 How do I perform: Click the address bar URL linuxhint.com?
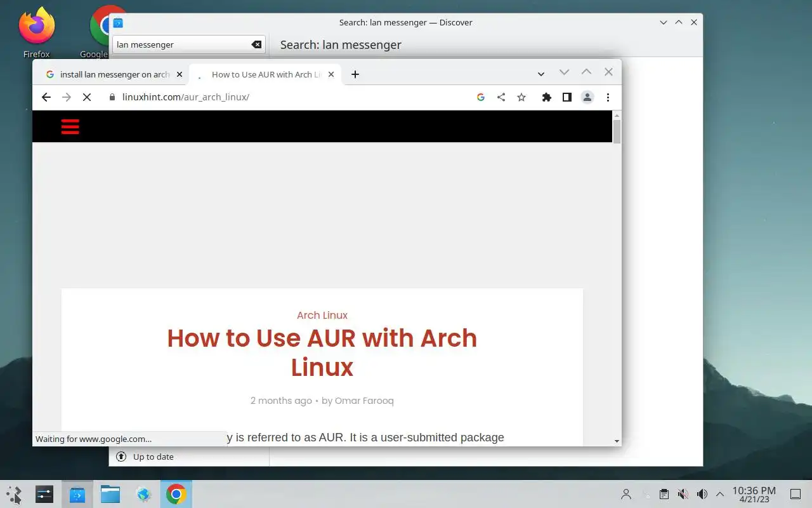(x=185, y=97)
